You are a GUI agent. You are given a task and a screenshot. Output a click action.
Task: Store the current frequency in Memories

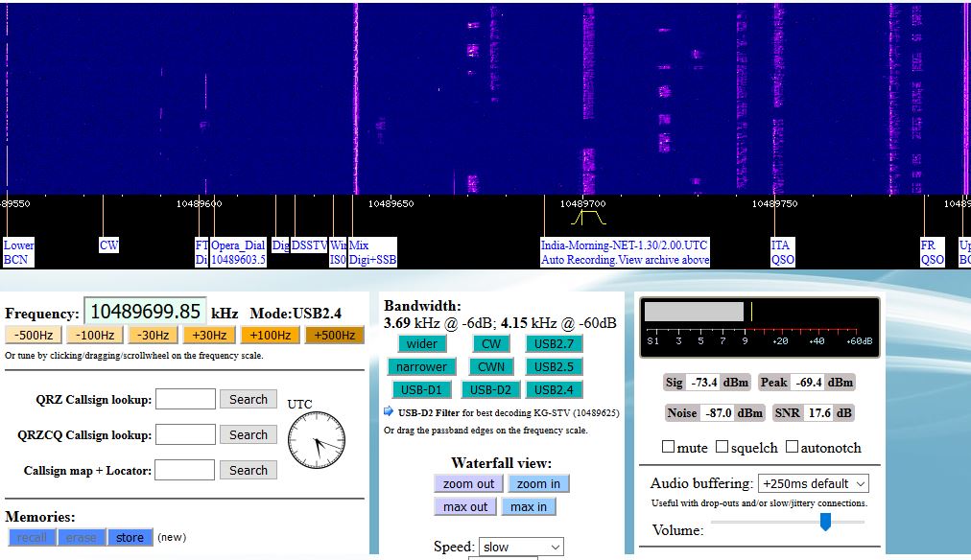[x=130, y=537]
